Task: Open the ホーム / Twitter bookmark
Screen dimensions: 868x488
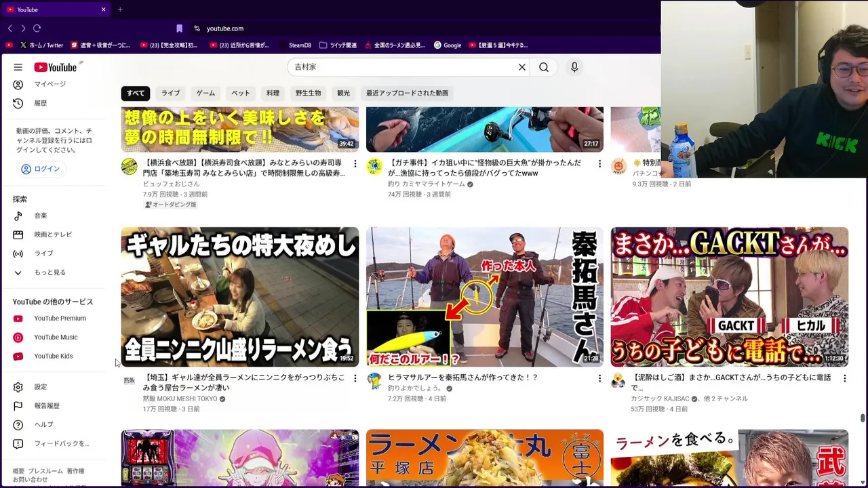Action: pos(41,45)
